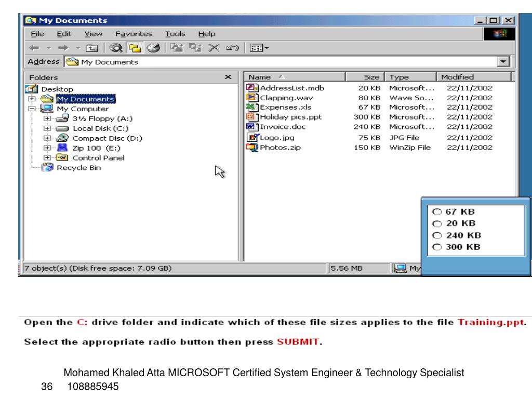Select the 240 KB radio button
This screenshot has height=399, width=532.
point(437,235)
